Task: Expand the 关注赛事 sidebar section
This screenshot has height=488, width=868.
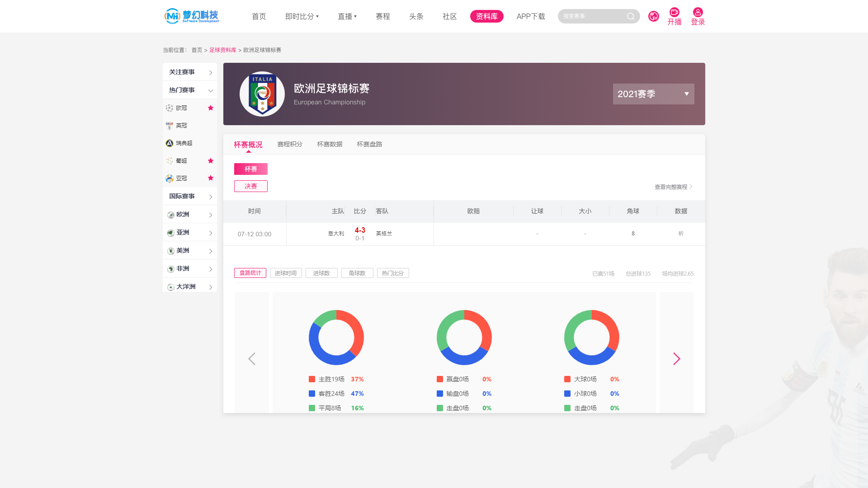Action: [190, 72]
